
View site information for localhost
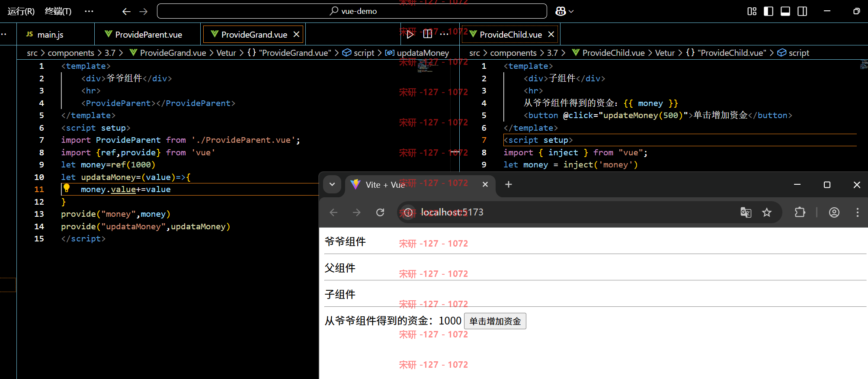[408, 212]
